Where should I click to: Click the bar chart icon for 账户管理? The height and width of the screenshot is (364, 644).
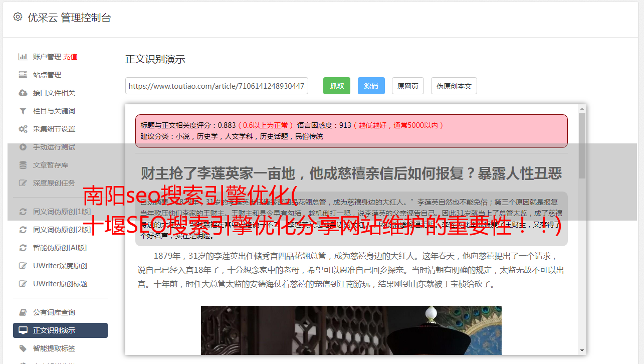[x=23, y=57]
